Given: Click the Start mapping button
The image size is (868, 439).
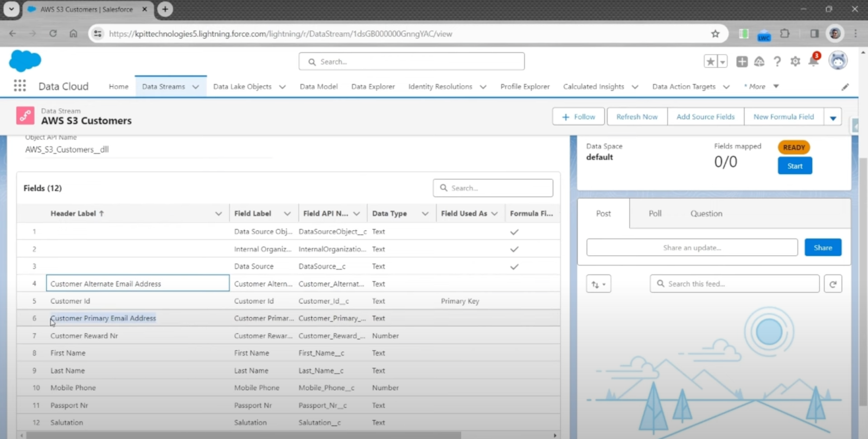Looking at the screenshot, I should [795, 166].
